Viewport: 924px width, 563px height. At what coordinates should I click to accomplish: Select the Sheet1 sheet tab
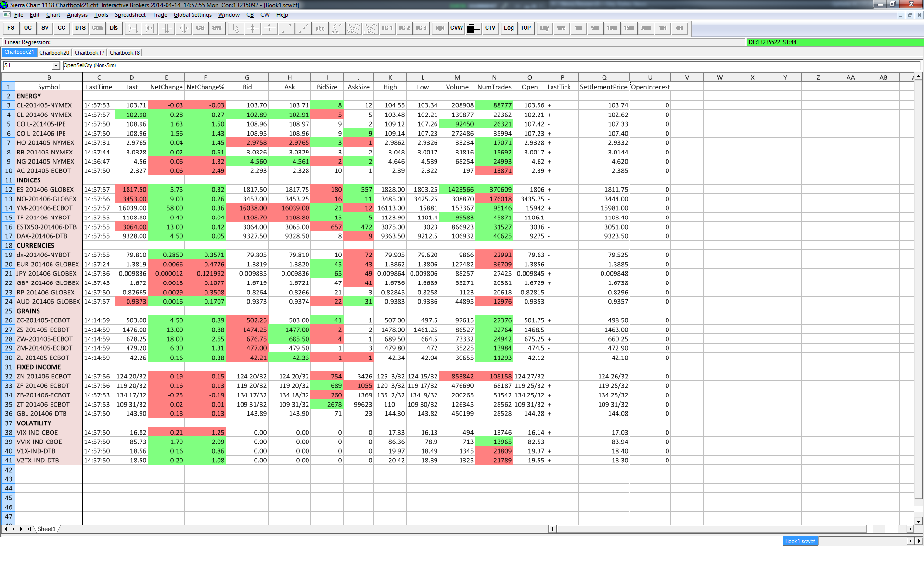[46, 529]
